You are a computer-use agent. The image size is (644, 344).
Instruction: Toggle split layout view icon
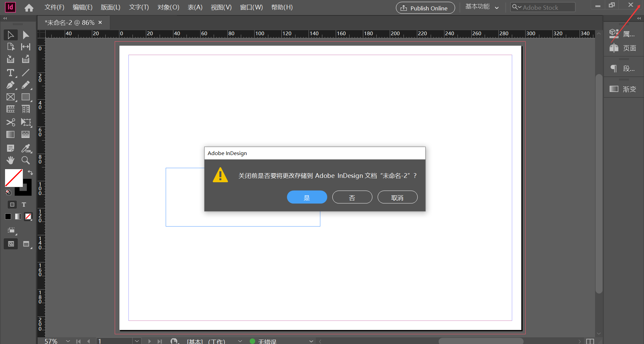click(x=590, y=341)
